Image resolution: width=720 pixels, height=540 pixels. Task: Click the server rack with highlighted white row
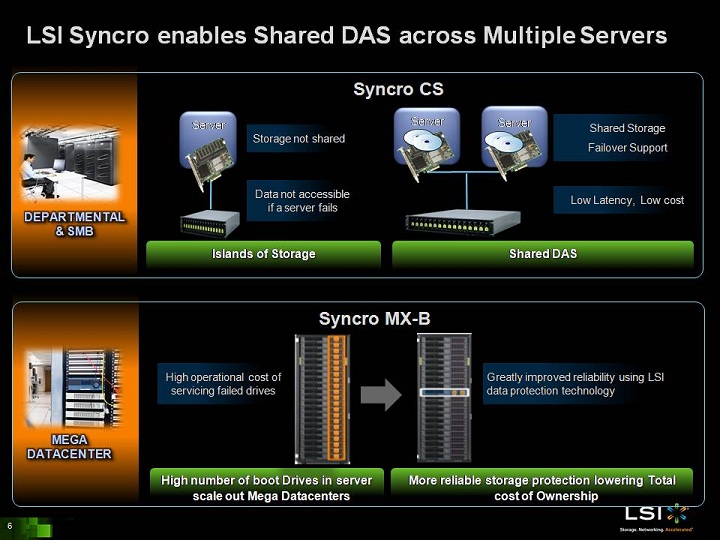tap(444, 398)
